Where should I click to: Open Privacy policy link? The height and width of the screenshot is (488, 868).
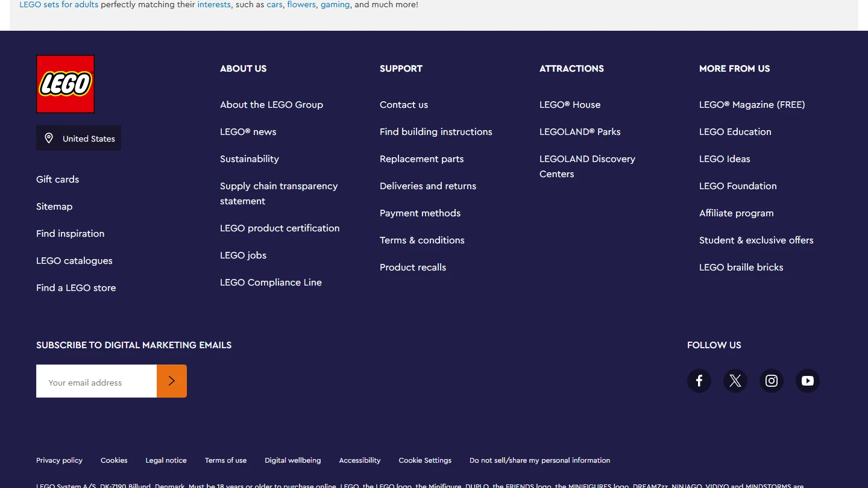point(59,460)
